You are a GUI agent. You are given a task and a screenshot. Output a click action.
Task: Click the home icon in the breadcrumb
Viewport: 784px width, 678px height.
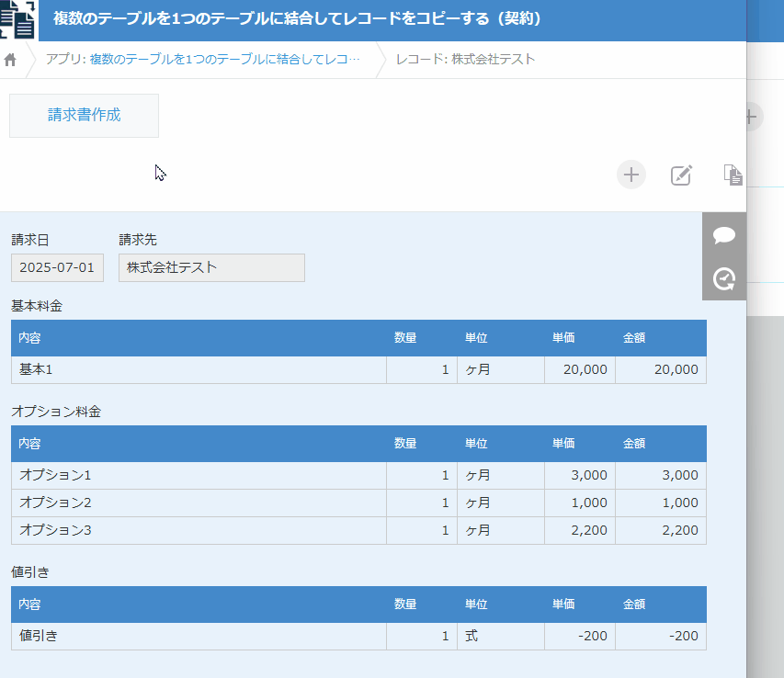(11, 60)
